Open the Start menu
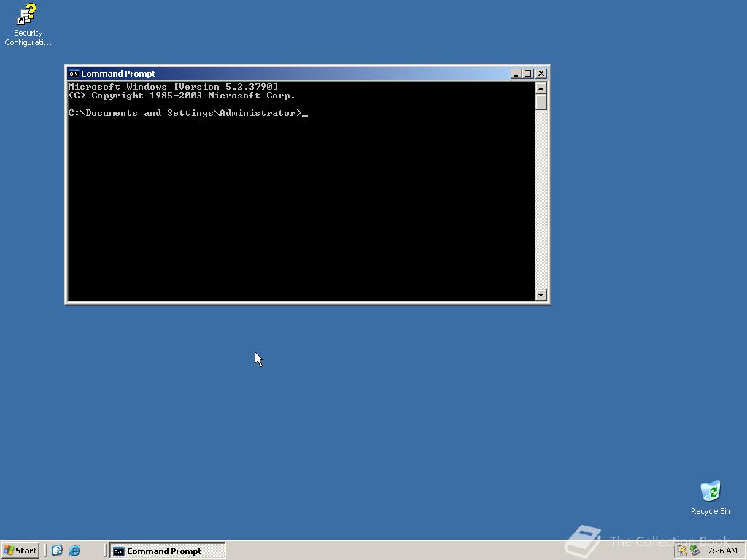This screenshot has width=747, height=560. pyautogui.click(x=20, y=551)
